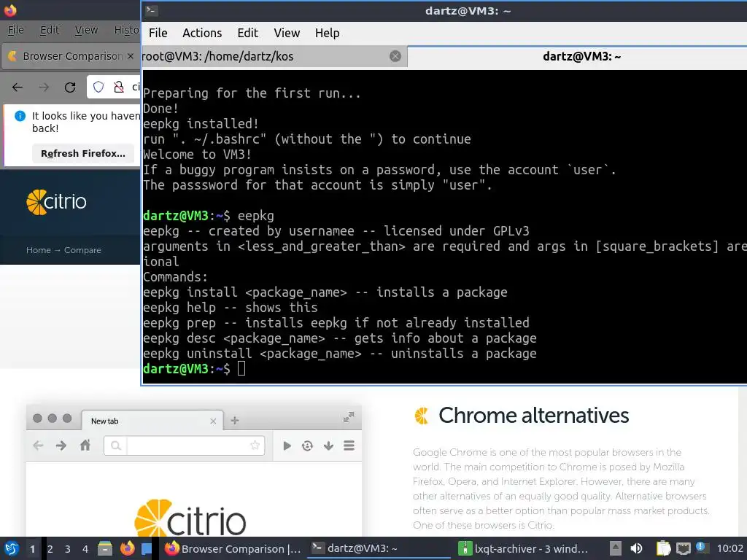Reload the page in Firefox

[70, 87]
